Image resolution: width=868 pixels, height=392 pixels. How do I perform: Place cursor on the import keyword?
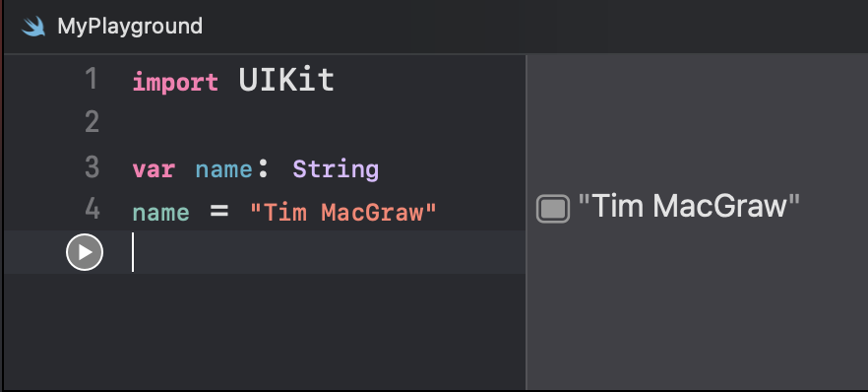tap(175, 82)
